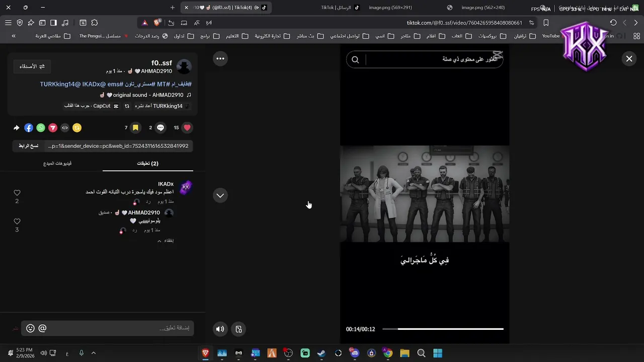The height and width of the screenshot is (362, 644).
Task: Close the TikTok video viewer
Action: point(629,59)
